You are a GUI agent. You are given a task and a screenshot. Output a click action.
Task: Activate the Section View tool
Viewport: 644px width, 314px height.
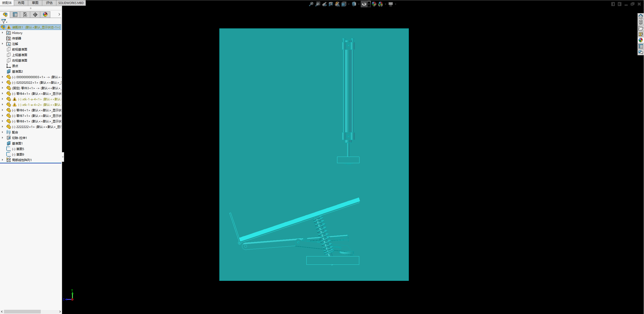pos(331,4)
